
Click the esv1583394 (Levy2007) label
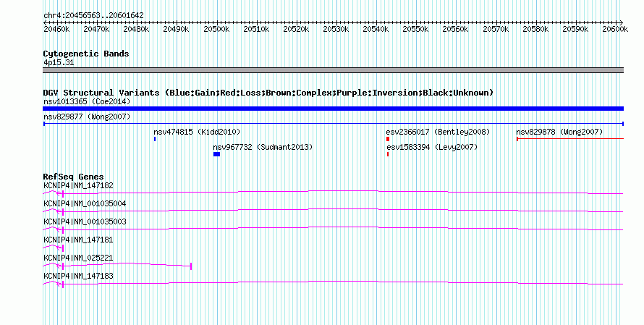coord(432,147)
